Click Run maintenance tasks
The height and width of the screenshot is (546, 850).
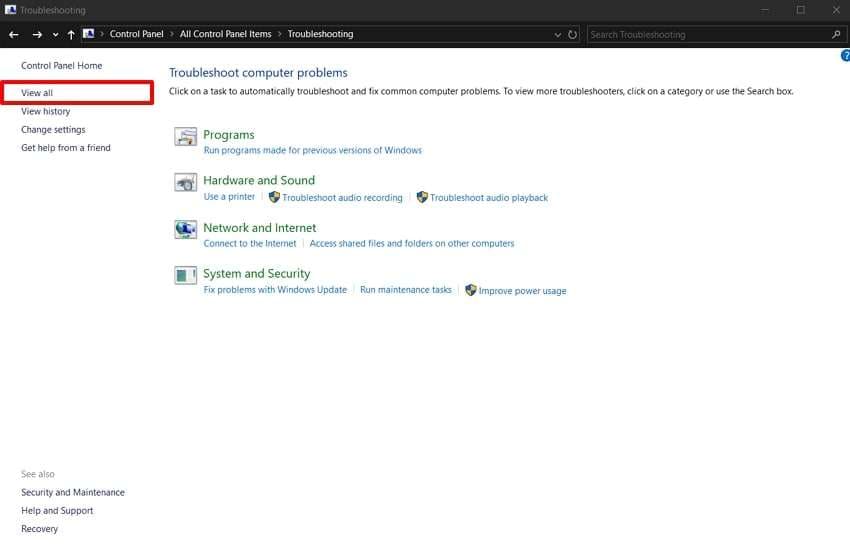click(405, 290)
